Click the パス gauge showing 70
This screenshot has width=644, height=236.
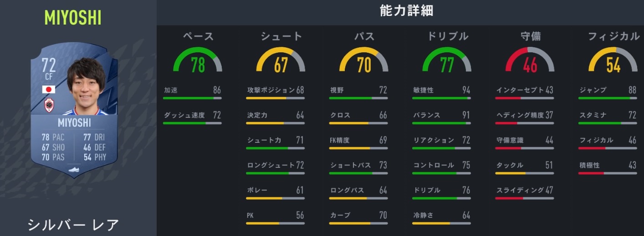364,60
